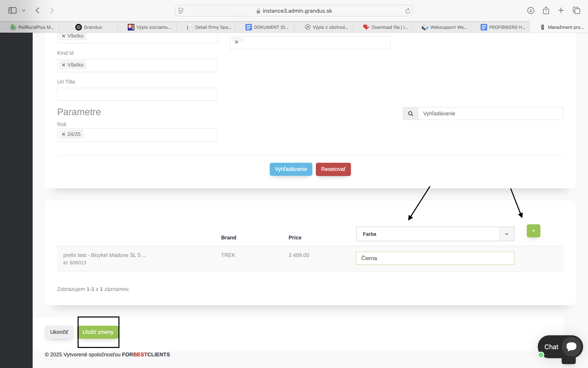This screenshot has height=368, width=588.
Task: Click the FORBESTCLIENTS footer link
Action: click(146, 354)
